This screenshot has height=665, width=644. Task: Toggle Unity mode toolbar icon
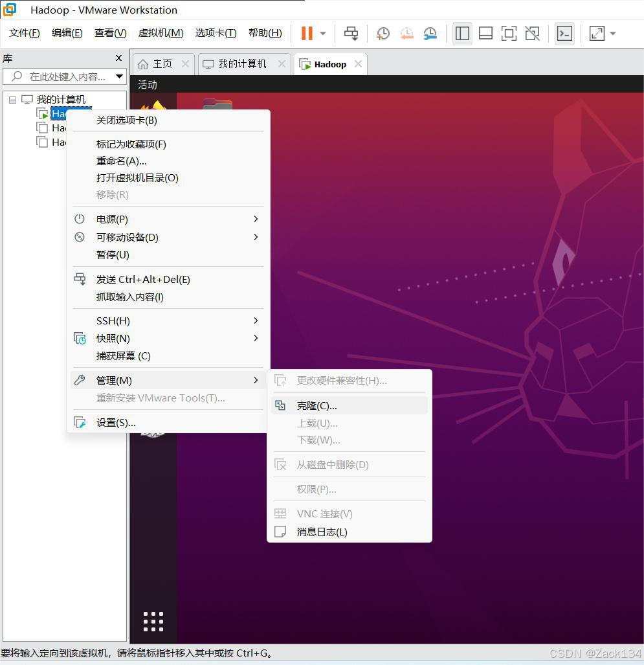(532, 33)
